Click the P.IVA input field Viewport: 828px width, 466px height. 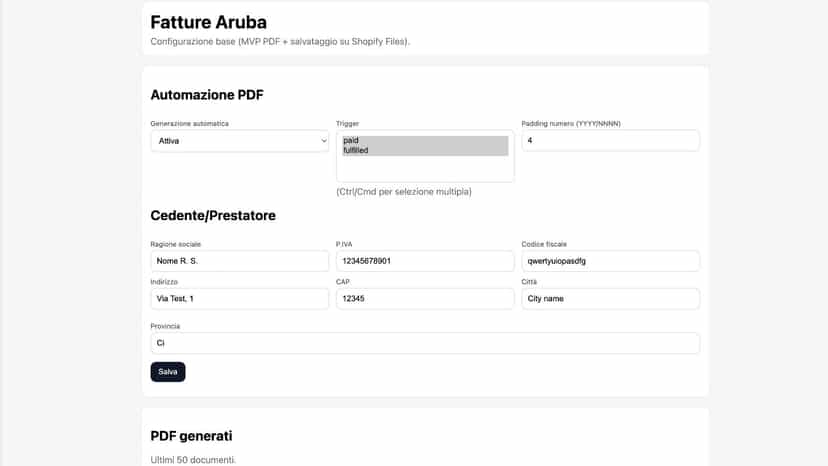(425, 261)
